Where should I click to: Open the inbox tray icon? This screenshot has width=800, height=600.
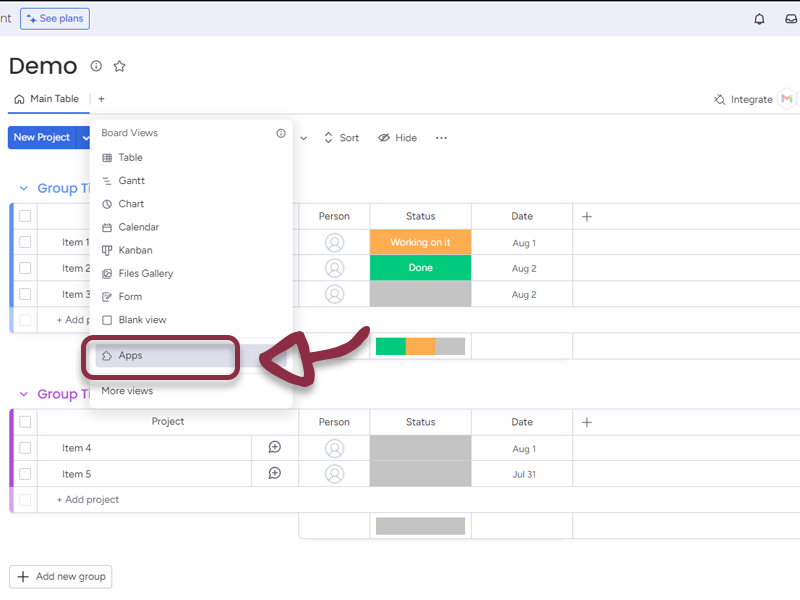tap(791, 19)
